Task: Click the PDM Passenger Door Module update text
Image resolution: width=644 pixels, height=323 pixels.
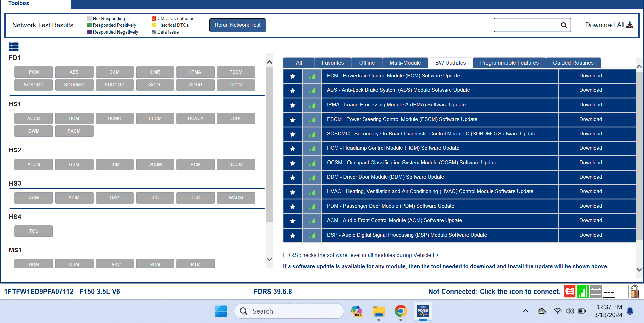Action: (391, 206)
